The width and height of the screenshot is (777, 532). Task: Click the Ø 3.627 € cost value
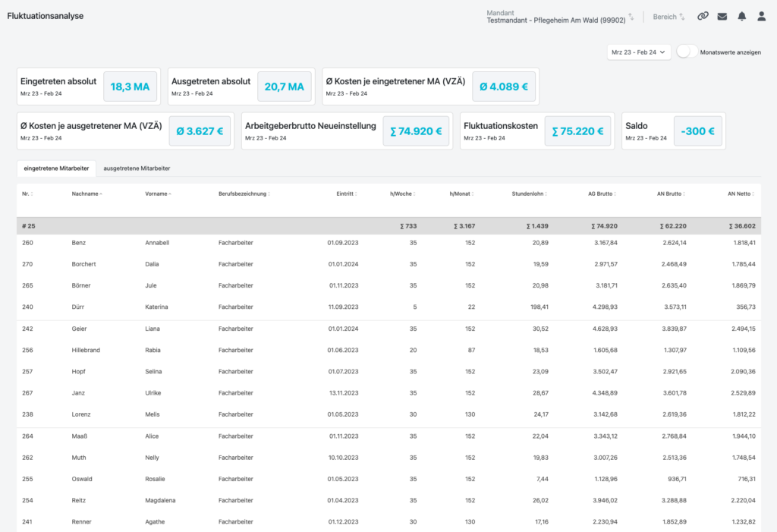(x=200, y=131)
